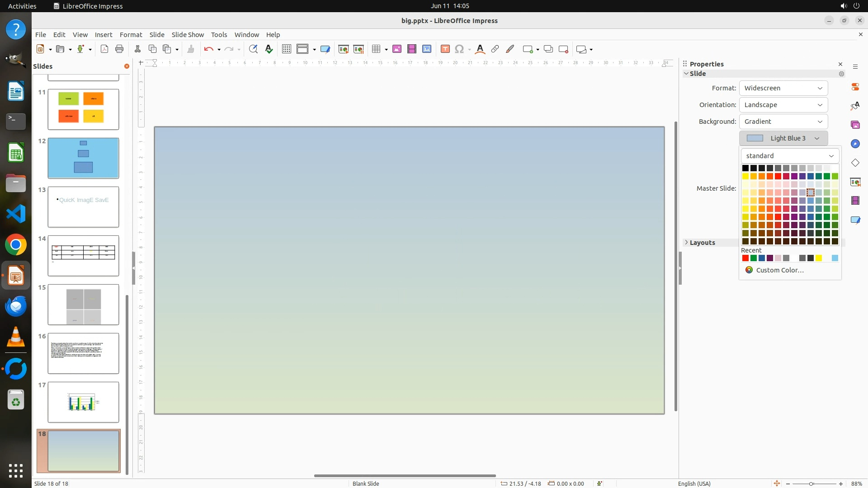Screen dimensions: 868x488
Task: Toggle Master Slide view button
Action: coord(325,49)
